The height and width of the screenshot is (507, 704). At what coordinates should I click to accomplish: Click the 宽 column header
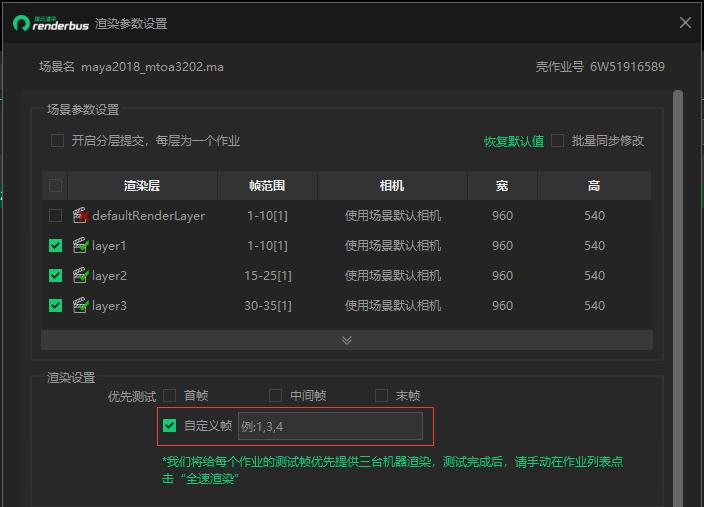tap(502, 185)
